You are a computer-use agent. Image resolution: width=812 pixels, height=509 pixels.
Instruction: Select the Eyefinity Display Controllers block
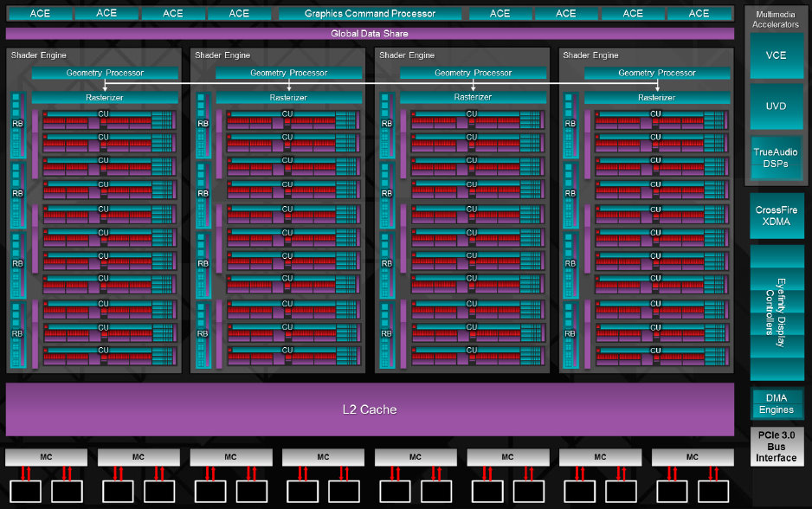tap(776, 312)
